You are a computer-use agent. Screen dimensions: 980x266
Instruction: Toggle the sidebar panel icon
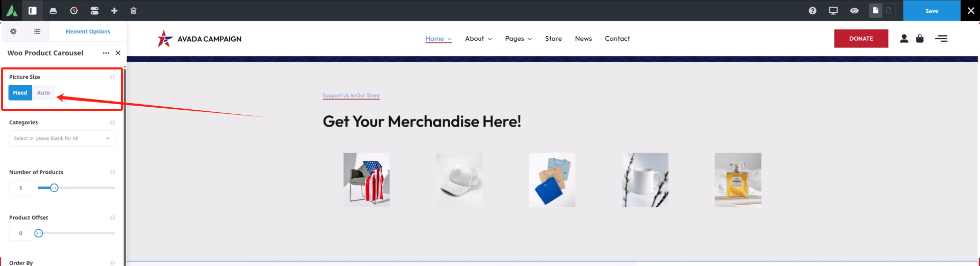32,10
